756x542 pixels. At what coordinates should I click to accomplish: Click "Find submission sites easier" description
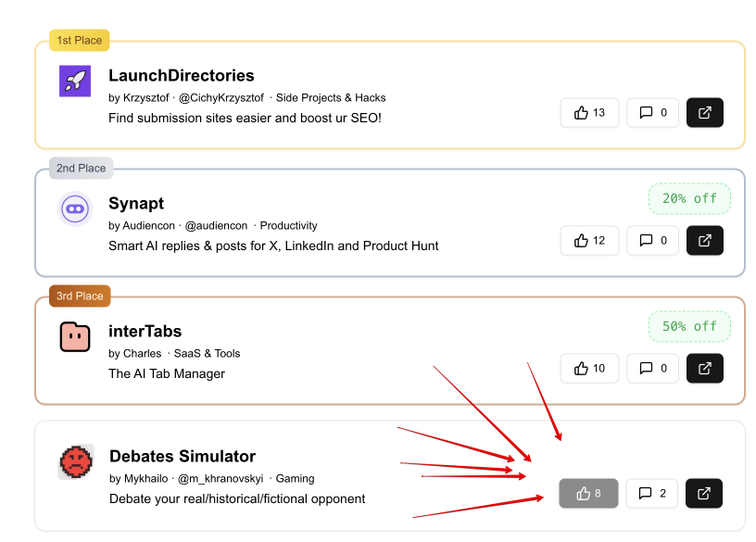pyautogui.click(x=245, y=119)
